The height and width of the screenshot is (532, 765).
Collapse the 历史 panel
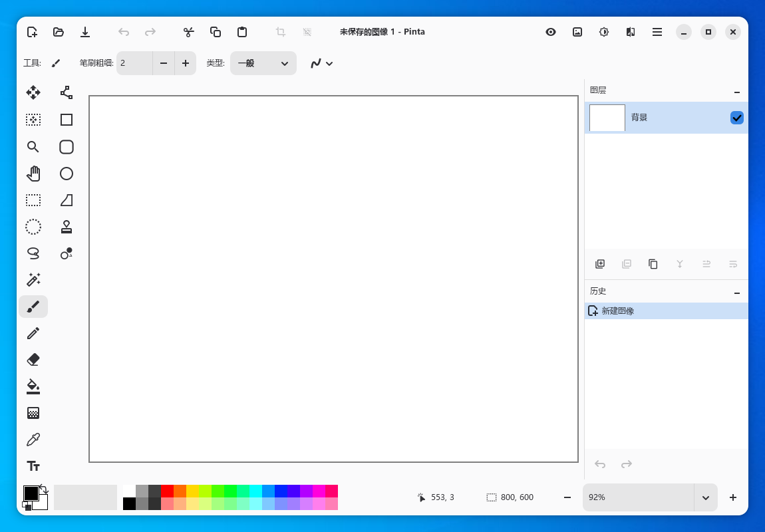click(736, 292)
